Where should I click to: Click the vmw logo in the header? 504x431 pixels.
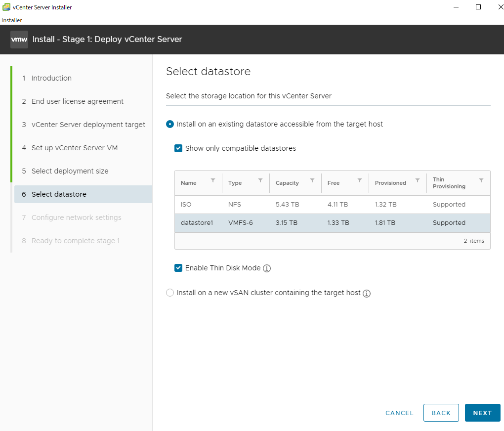(19, 40)
